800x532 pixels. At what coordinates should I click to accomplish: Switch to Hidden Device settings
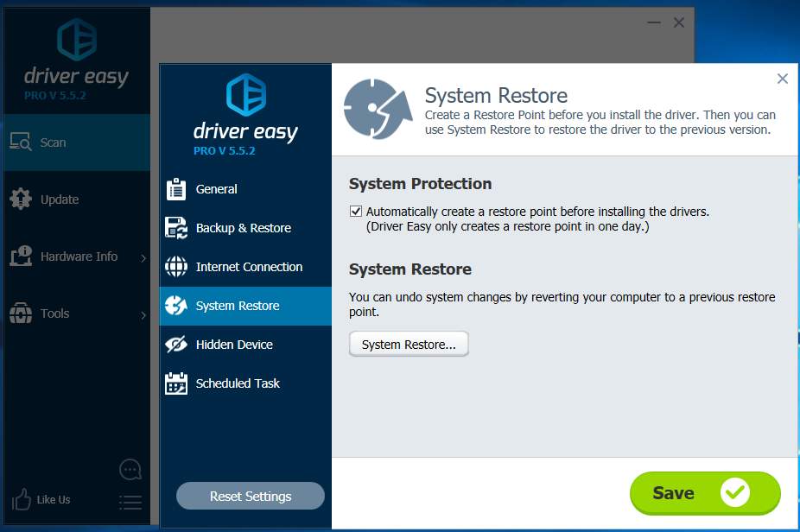click(x=245, y=345)
